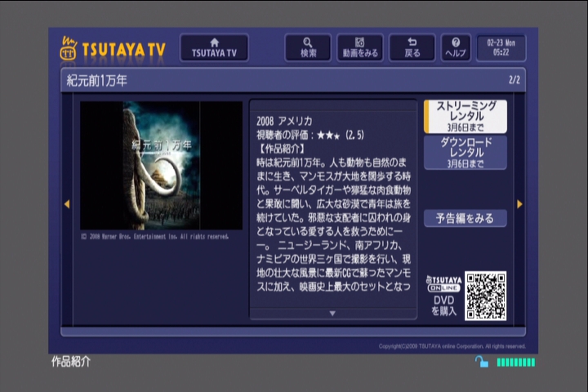The width and height of the screenshot is (588, 392).
Task: Click the green signal strength bar
Action: [x=515, y=363]
